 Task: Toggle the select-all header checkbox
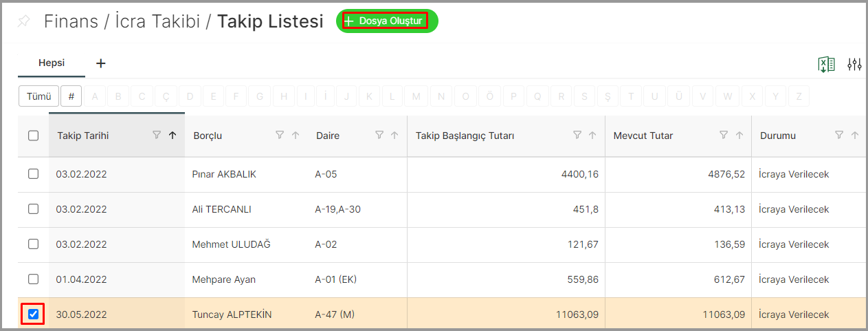(x=33, y=136)
